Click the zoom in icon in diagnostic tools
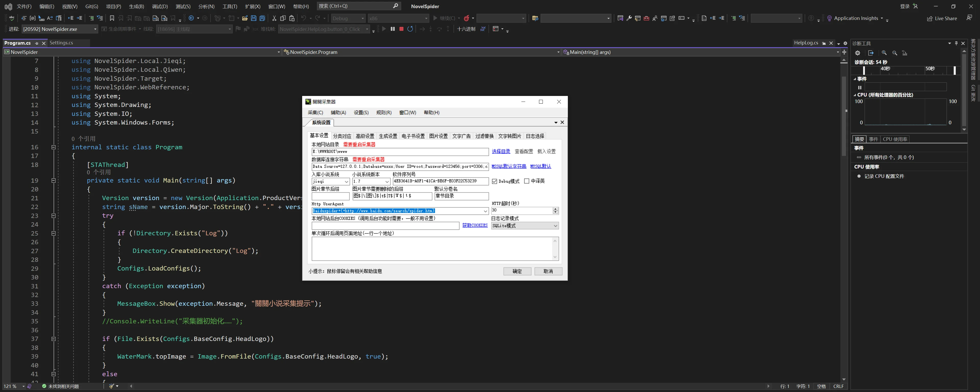 (884, 53)
